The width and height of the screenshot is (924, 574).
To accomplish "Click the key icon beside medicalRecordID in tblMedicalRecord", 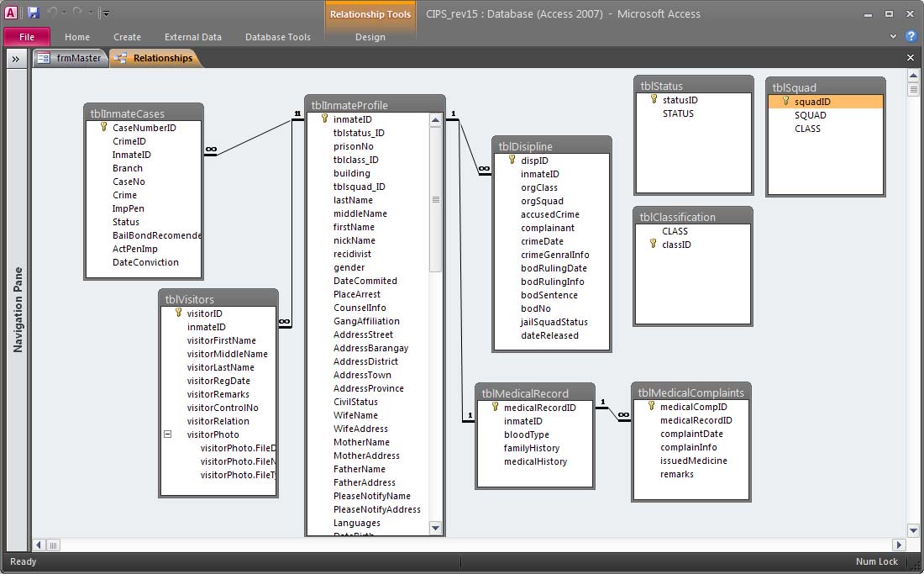I will [x=495, y=408].
